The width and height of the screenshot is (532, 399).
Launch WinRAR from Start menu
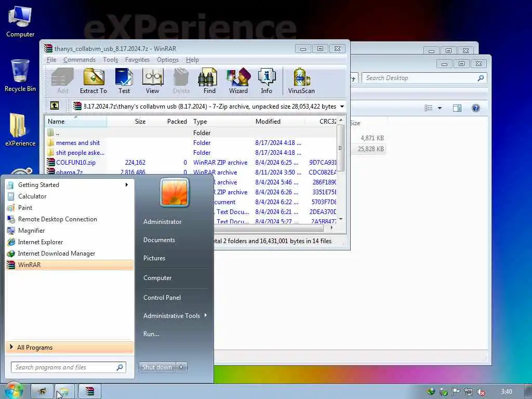tap(70, 264)
